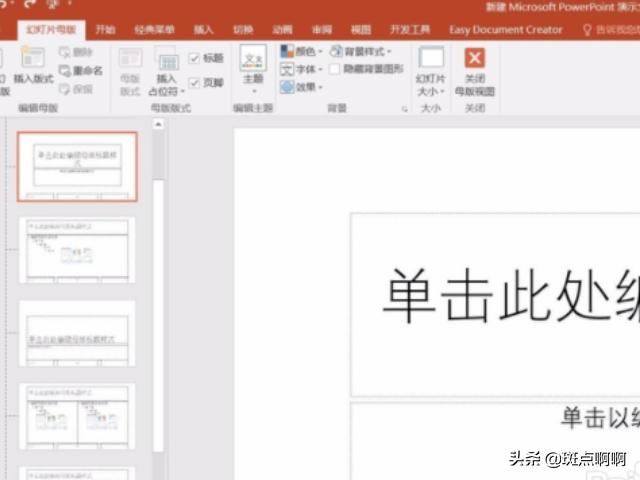Screen dimensions: 640x480
Task: Close Master View with the red X icon
Action: click(475, 59)
